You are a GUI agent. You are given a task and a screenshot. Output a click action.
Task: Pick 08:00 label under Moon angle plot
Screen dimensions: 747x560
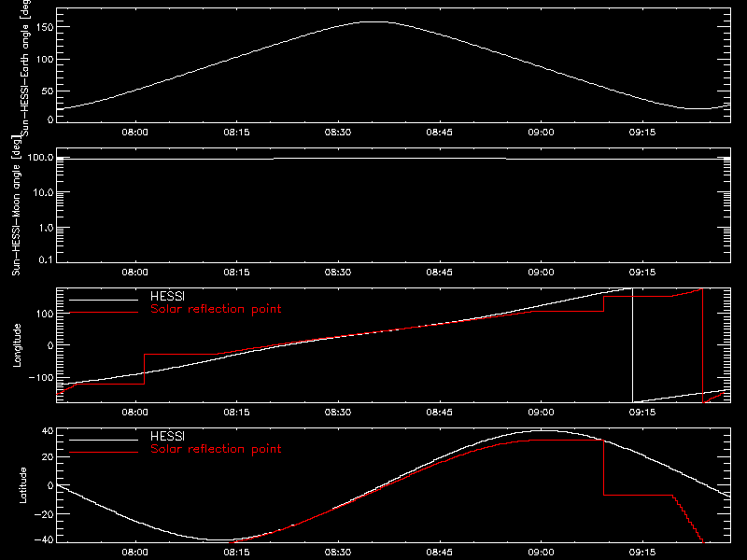click(134, 273)
